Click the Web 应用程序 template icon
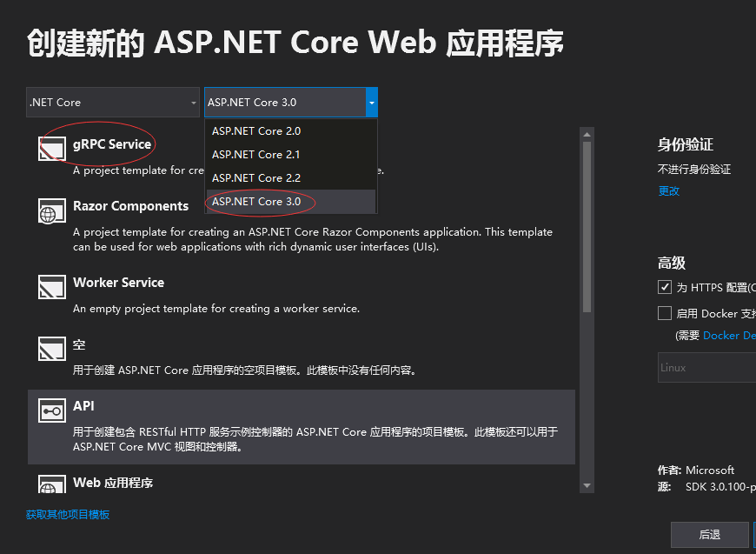The width and height of the screenshot is (756, 554). point(52,485)
